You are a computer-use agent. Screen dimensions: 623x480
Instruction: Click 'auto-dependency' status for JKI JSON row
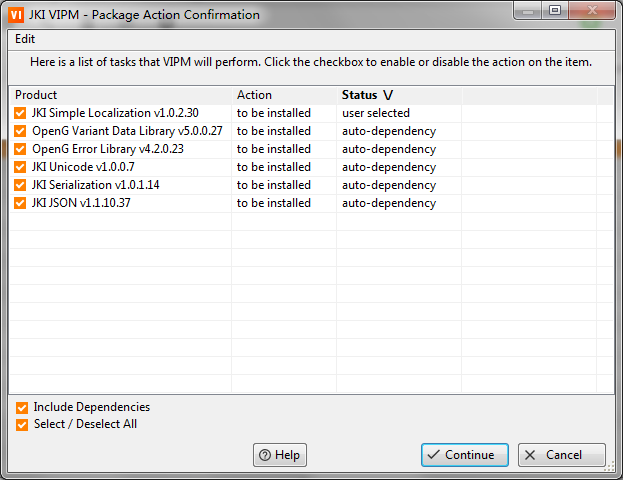(x=389, y=203)
